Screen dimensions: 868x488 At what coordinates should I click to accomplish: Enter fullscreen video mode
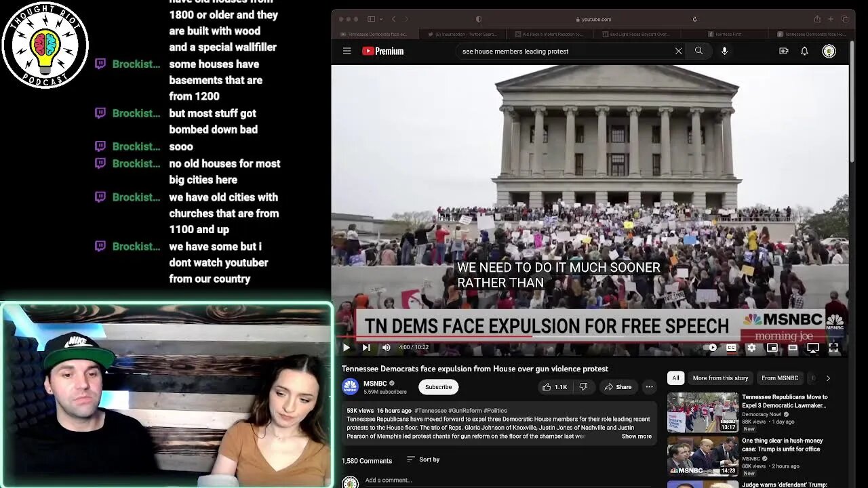[833, 348]
